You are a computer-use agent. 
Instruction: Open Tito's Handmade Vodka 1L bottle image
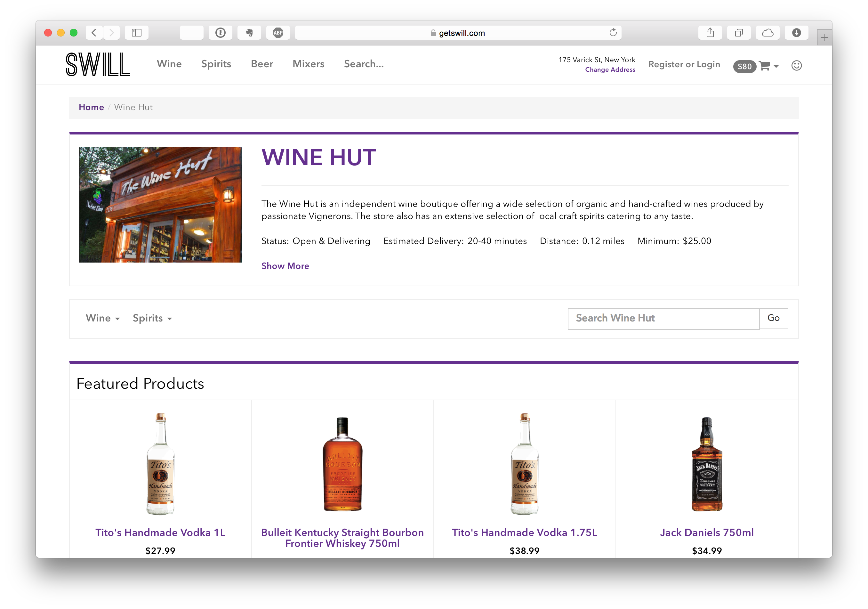[160, 464]
